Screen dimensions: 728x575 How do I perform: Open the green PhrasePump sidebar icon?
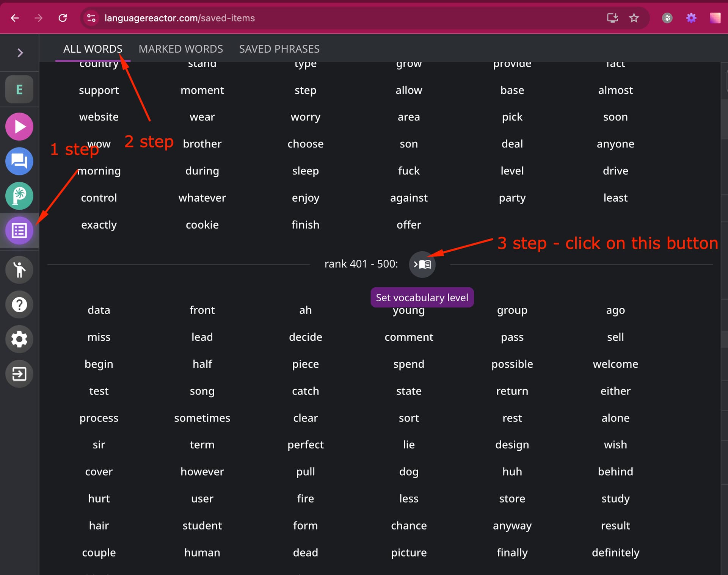19,196
